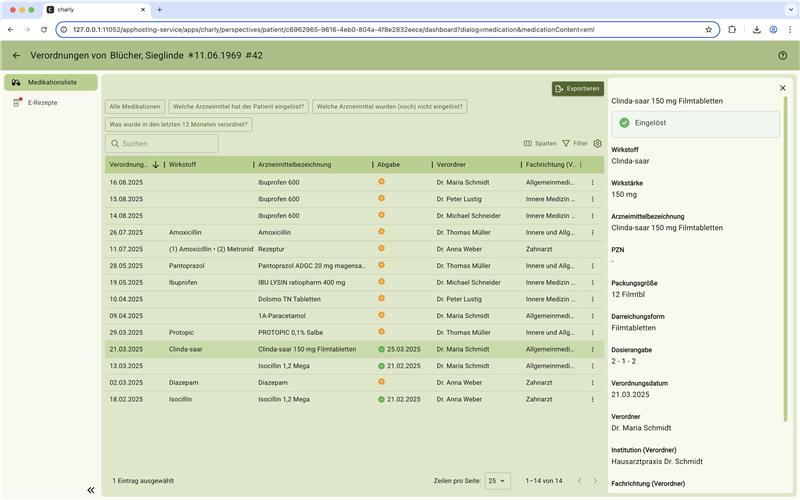Screen dimensions: 800x500
Task: Open the Filter options
Action: click(x=575, y=143)
